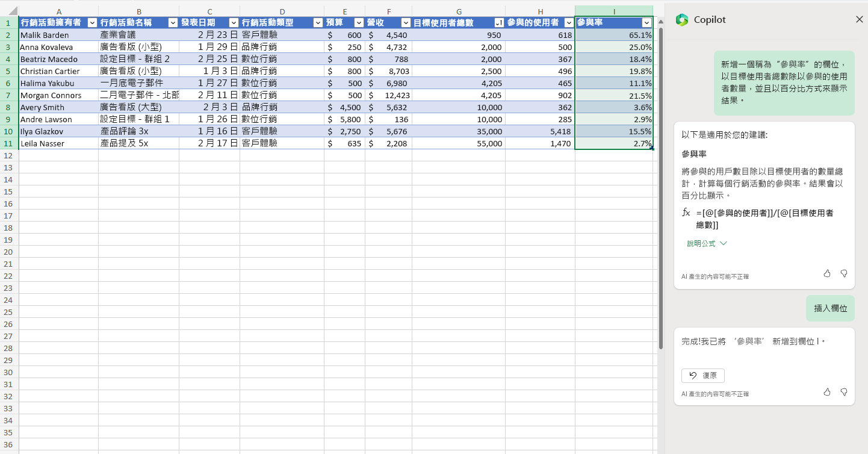This screenshot has width=868, height=454.
Task: Select cell with Andre Lawson
Action: [58, 119]
